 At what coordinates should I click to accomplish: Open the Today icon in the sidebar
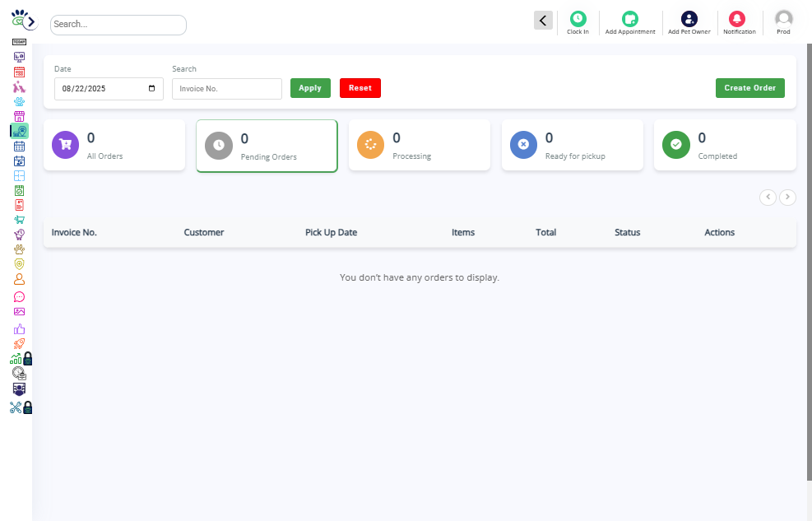(19, 42)
